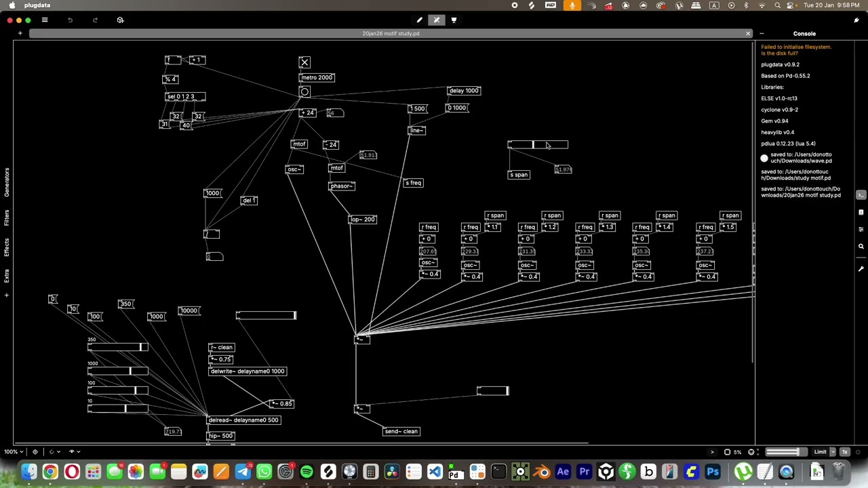Select the phasor~ object
Image resolution: width=868 pixels, height=488 pixels.
[x=342, y=186]
